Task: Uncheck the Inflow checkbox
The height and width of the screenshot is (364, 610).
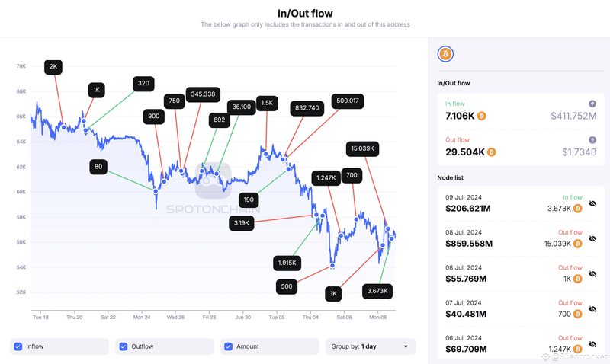Action: [x=18, y=346]
